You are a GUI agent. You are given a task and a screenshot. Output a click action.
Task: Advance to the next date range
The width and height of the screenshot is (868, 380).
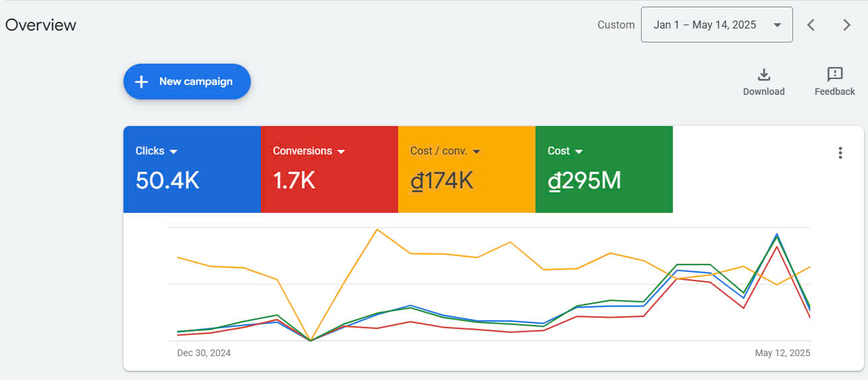pos(847,25)
